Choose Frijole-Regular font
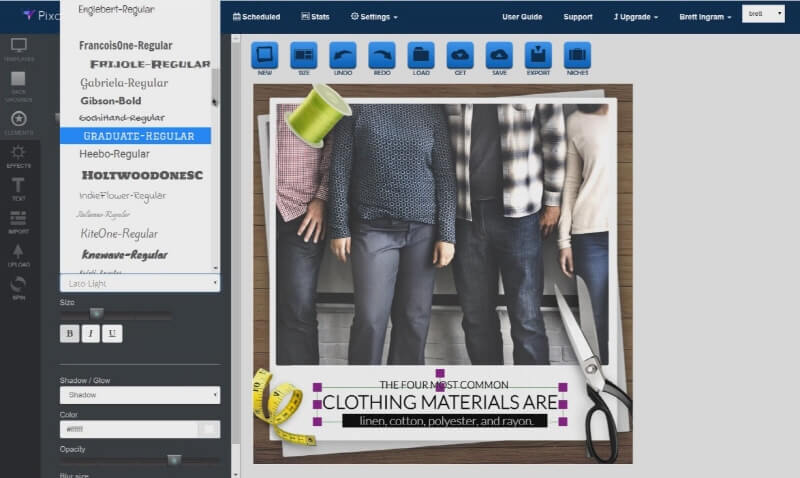This screenshot has width=800, height=478. (x=150, y=64)
